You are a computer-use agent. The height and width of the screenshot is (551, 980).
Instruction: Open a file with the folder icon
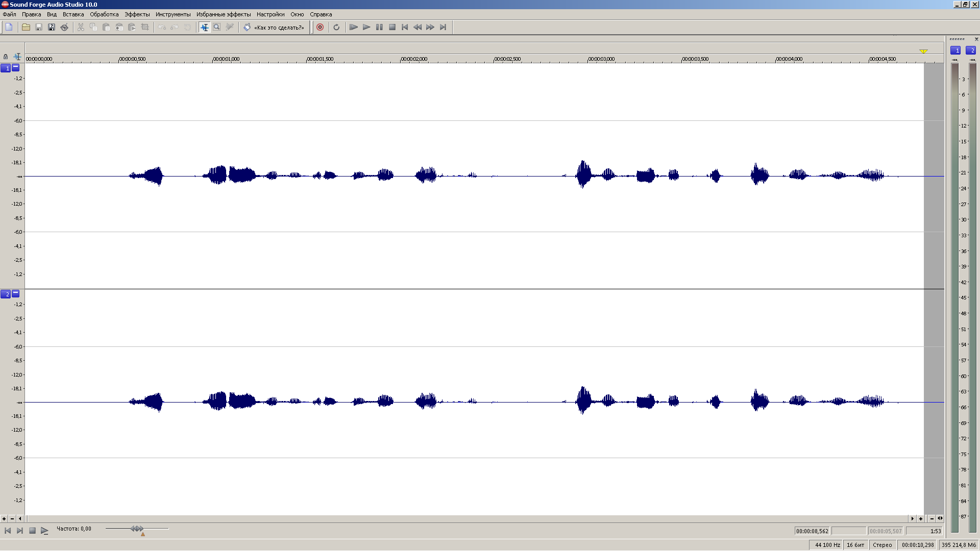click(x=26, y=27)
